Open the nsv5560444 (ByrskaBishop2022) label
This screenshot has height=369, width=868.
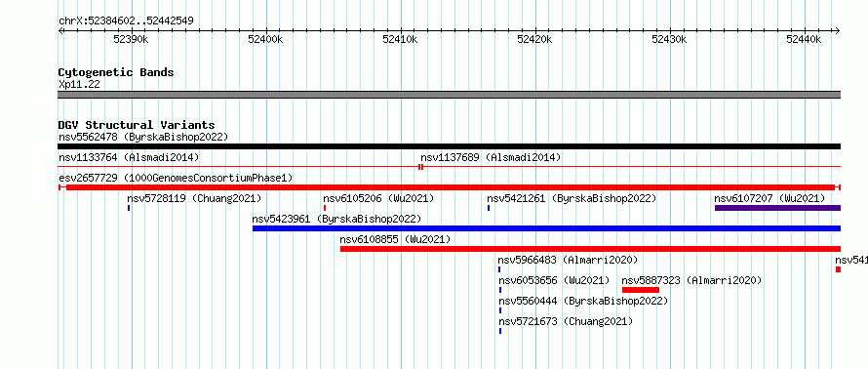coord(583,301)
